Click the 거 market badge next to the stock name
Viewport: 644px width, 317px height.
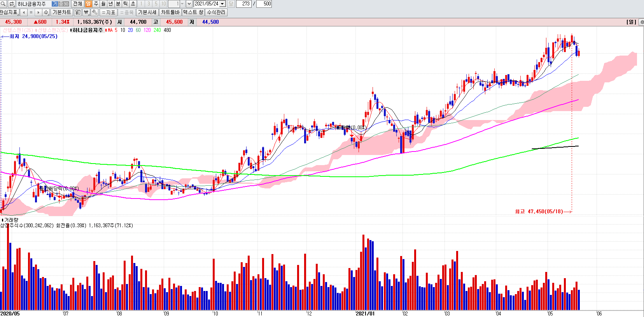54,4
